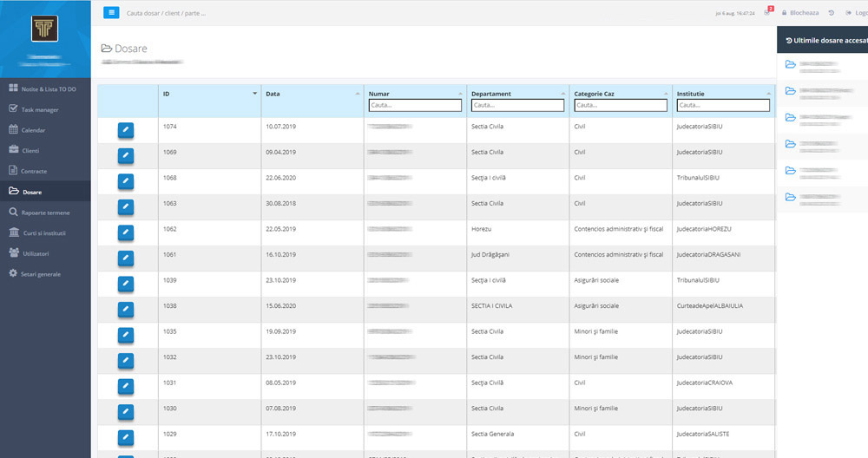Sort by the Institutie column arrow
Screen dimensions: 868x458
coord(768,93)
